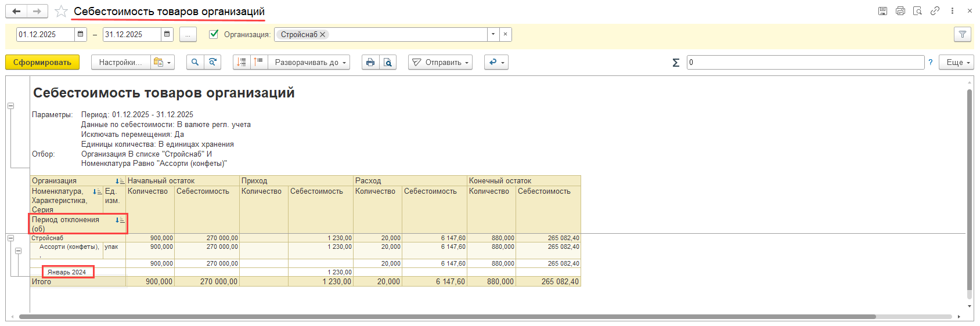The width and height of the screenshot is (980, 326).
Task: Expand the Организация field dropdown arrow
Action: [493, 34]
